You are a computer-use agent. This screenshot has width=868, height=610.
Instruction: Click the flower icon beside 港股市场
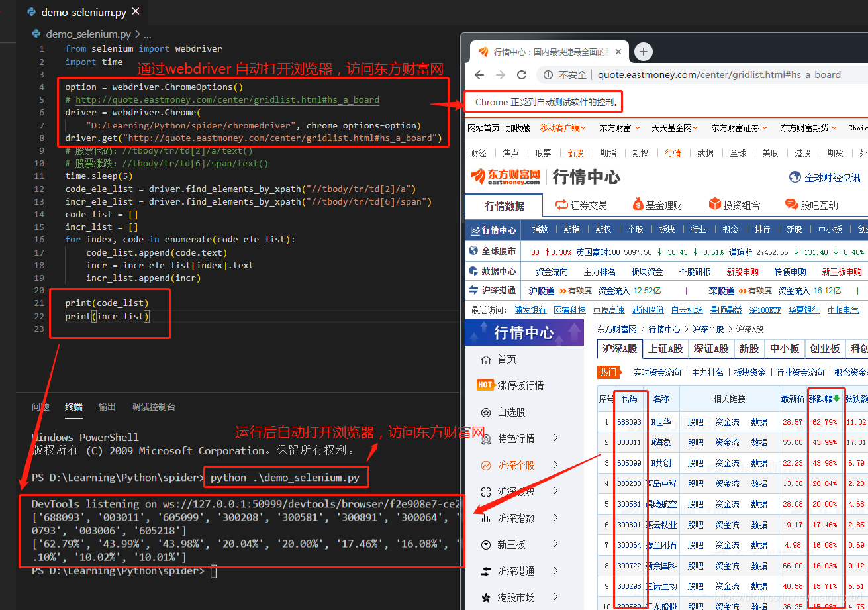tap(486, 597)
